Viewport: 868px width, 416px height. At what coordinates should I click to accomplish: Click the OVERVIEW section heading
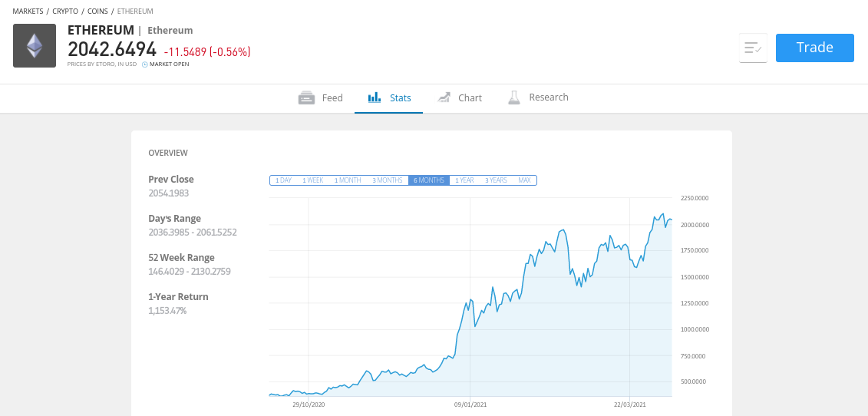coord(168,153)
